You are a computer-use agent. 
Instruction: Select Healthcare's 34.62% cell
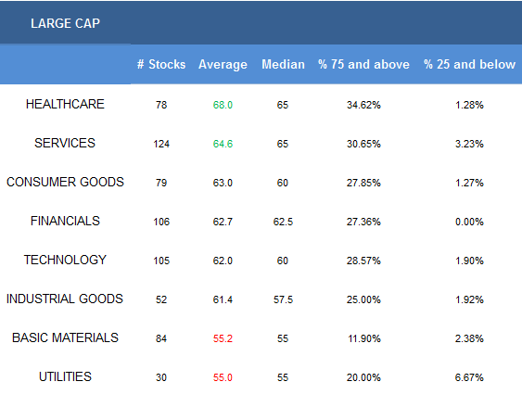363,105
